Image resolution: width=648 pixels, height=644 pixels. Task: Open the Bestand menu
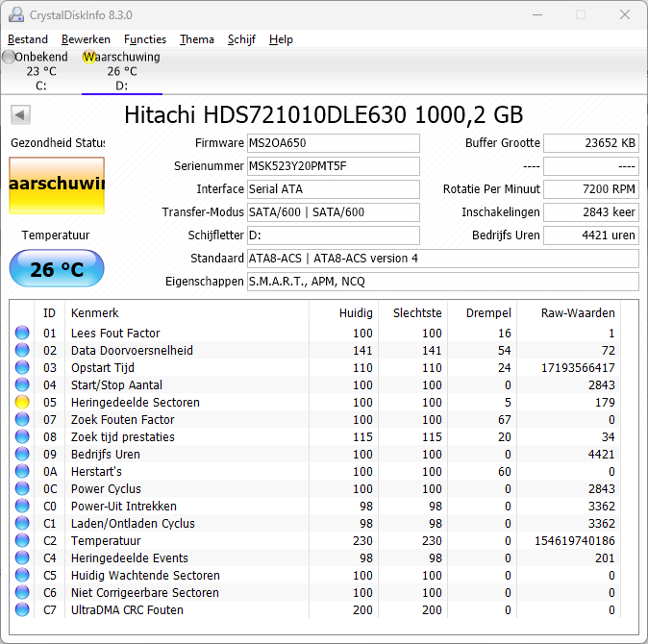(x=27, y=39)
